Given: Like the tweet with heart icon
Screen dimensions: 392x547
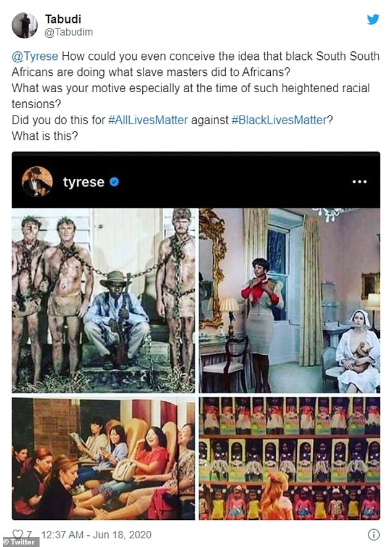Looking at the screenshot, I should click(x=17, y=534).
